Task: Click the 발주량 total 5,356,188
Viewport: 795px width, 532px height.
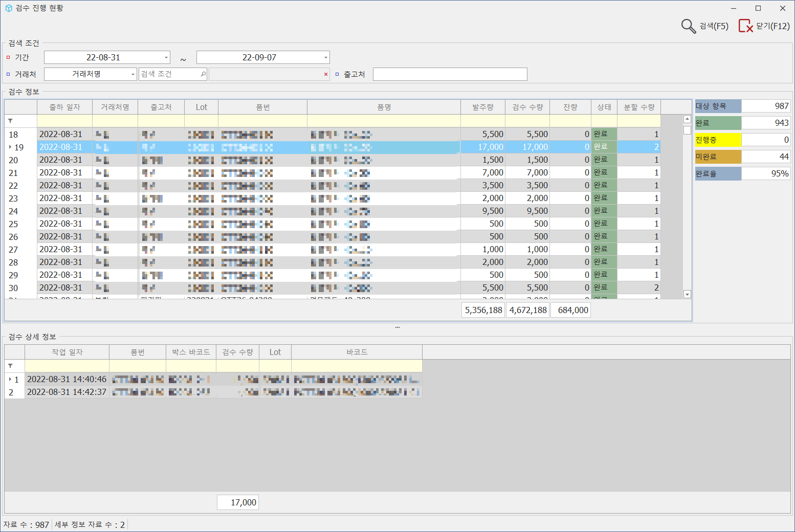Action: 483,310
